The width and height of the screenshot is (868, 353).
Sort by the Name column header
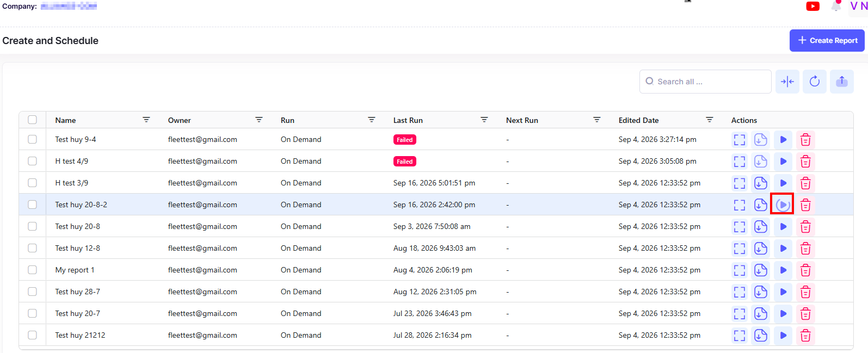point(65,120)
